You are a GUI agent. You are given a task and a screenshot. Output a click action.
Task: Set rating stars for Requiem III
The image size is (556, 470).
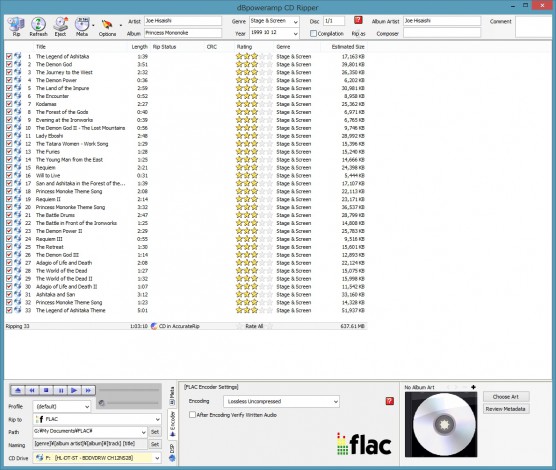point(254,239)
